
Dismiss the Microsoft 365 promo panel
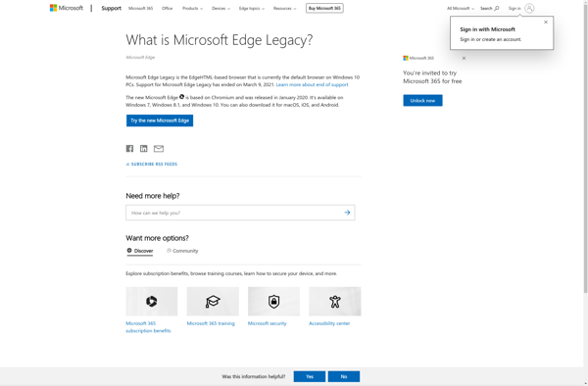click(464, 58)
